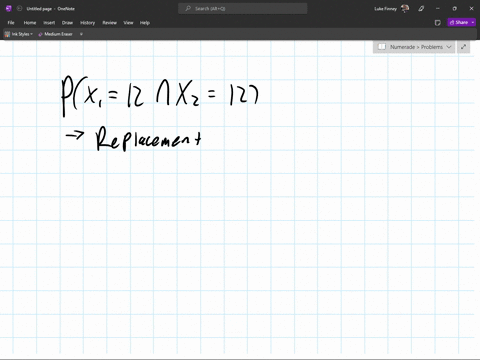Viewport: 480px width, 360px height.
Task: Open the Review tab
Action: point(109,23)
